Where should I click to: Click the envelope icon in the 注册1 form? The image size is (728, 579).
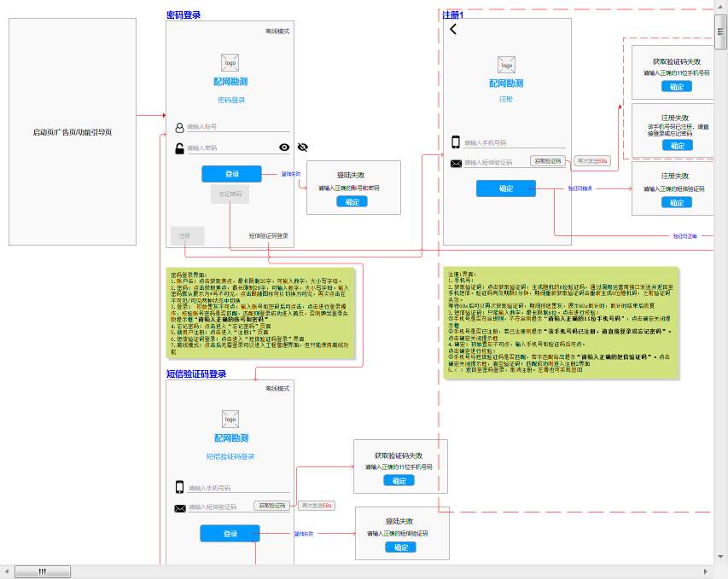tap(456, 163)
